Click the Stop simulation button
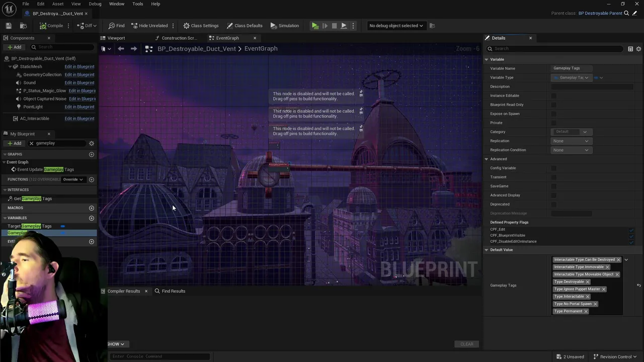The height and width of the screenshot is (362, 644). tap(334, 26)
